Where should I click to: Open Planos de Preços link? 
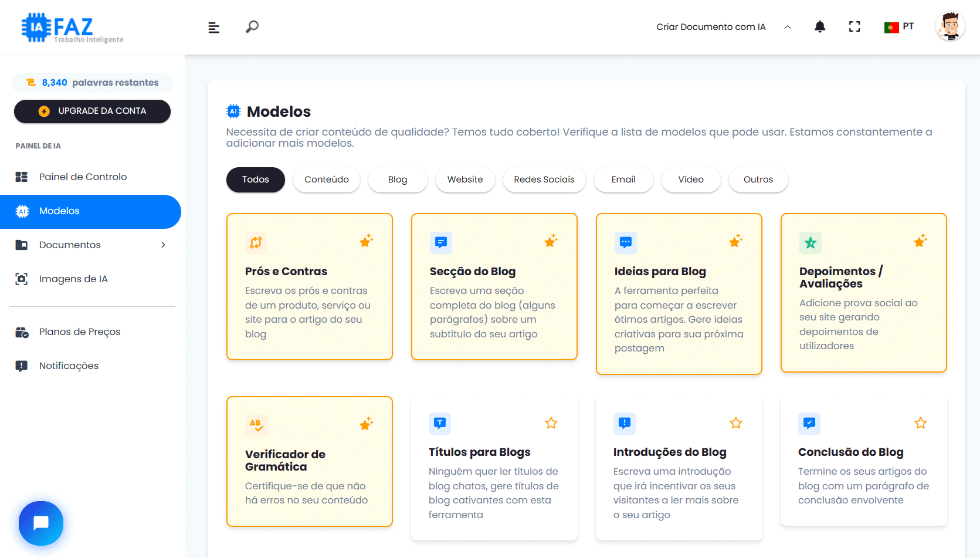click(80, 332)
